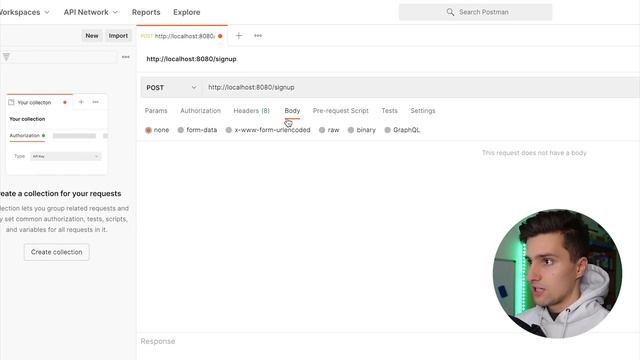Click the request URL input field
The width and height of the screenshot is (640, 360).
tap(420, 87)
